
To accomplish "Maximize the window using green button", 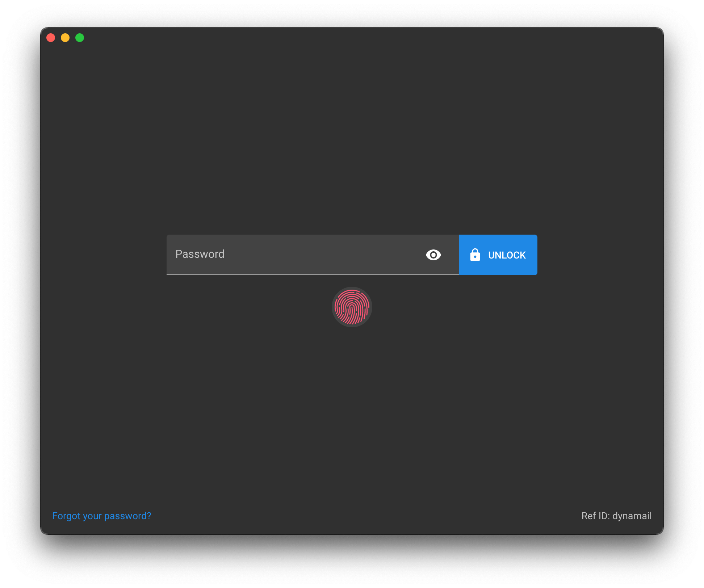I will (80, 38).
